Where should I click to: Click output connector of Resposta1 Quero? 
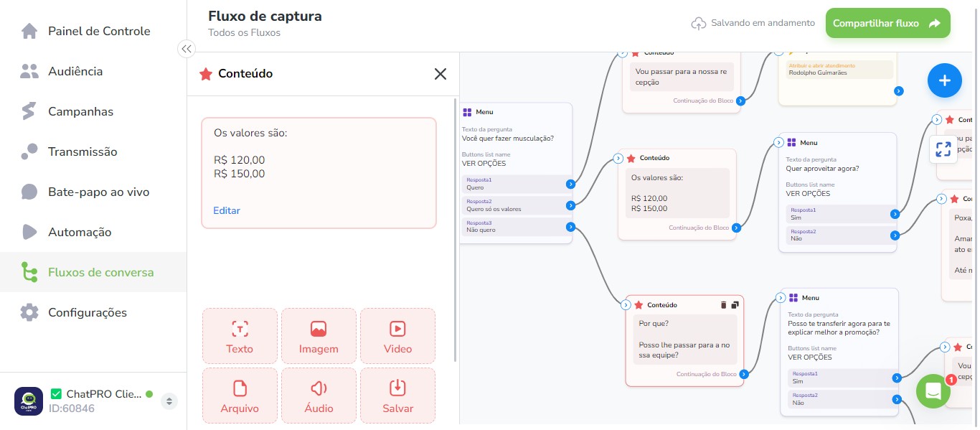(570, 184)
